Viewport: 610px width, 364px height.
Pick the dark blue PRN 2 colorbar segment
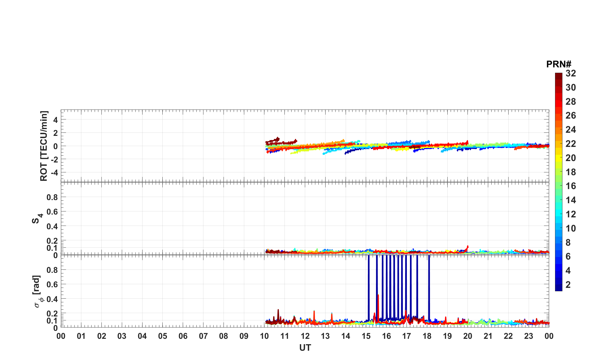[x=558, y=285]
